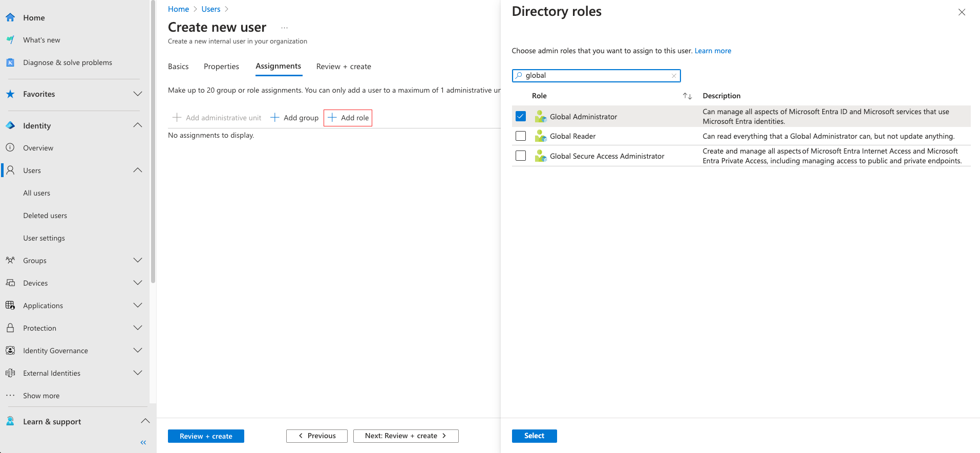Collapse the sidebar with double-chevron icon
Image resolution: width=980 pixels, height=453 pixels.
coord(143,442)
